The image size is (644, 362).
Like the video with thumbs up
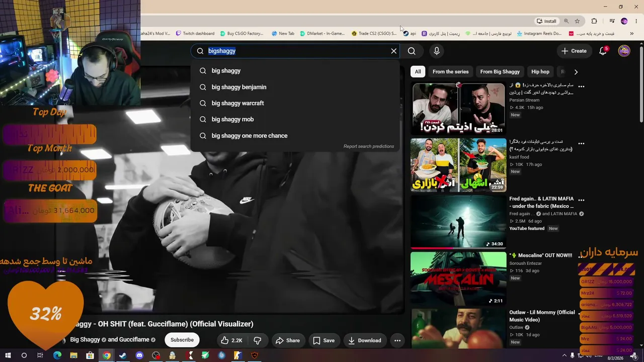click(231, 340)
